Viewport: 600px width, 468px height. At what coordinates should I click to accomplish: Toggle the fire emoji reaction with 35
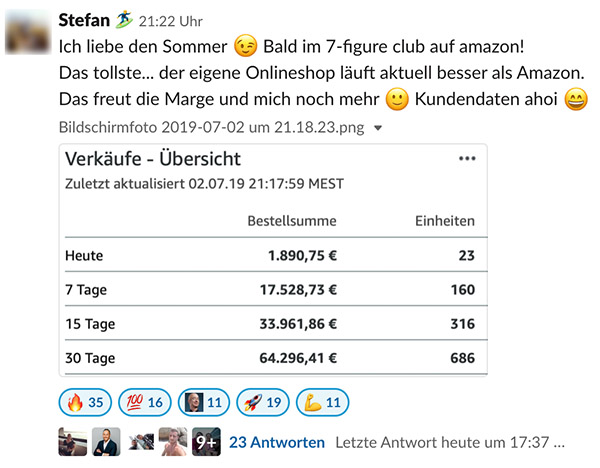(x=85, y=402)
